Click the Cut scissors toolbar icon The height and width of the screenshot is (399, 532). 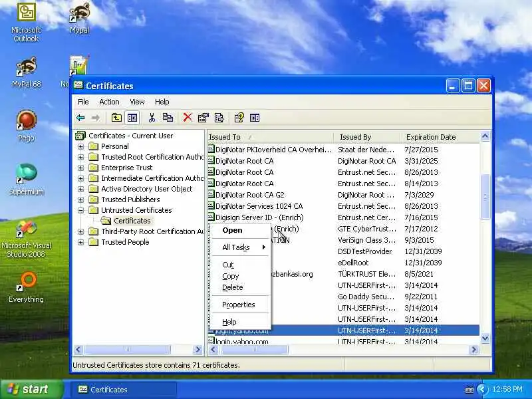pyautogui.click(x=152, y=118)
